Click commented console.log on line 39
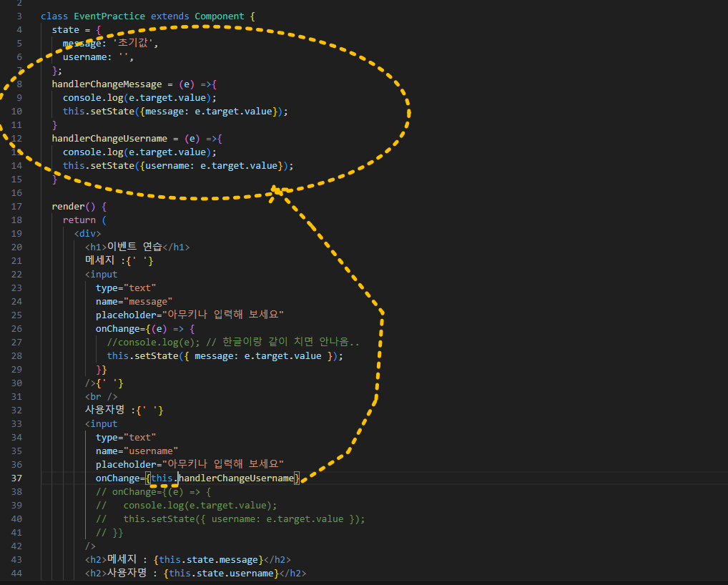 coord(187,506)
